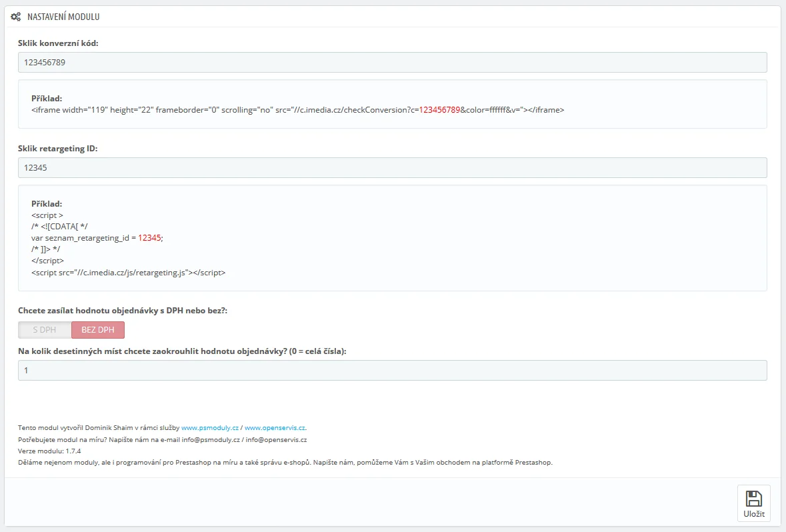786x532 pixels.
Task: Open the www.psmoduly.cz link
Action: (210, 428)
